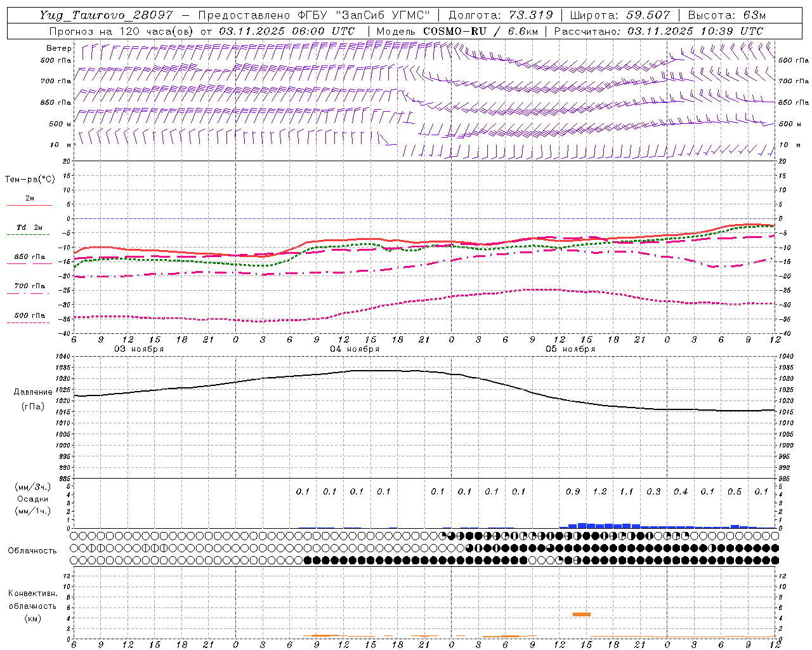Screen dimensions: 812x650
Task: Click the "(мм/1ч.)" precipitation unit label
Action: pyautogui.click(x=33, y=511)
